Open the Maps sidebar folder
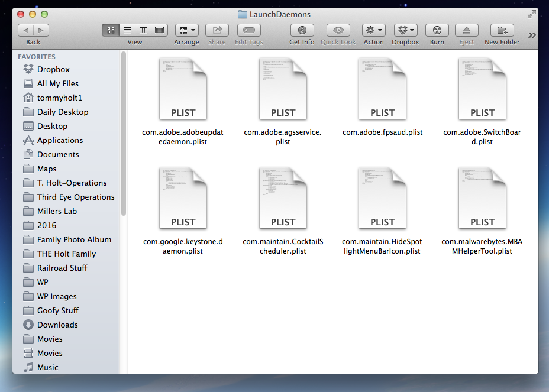This screenshot has height=392, width=549. (x=66, y=169)
